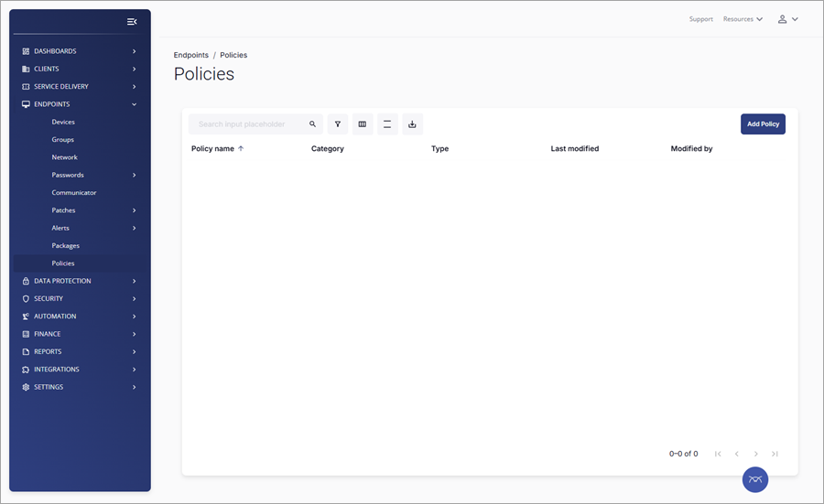Expand the Reports menu chevron
Viewport: 824px width, 504px height.
tap(134, 352)
